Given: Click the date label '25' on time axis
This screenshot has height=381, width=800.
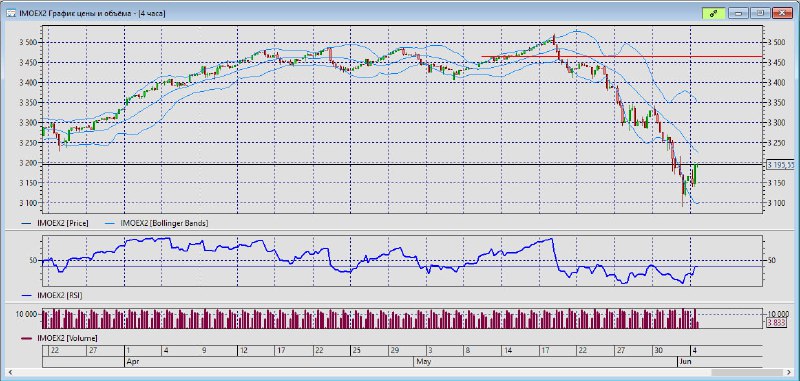Looking at the screenshot, I should coord(356,350).
